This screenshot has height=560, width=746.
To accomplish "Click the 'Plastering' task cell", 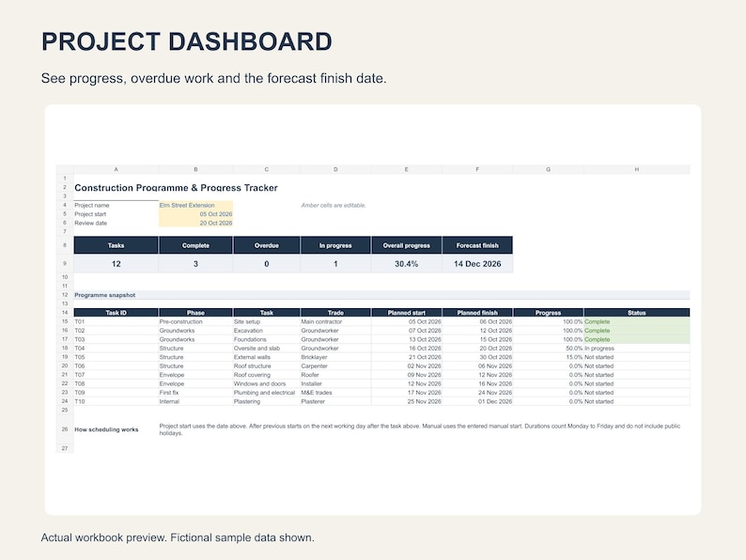I will coord(267,401).
